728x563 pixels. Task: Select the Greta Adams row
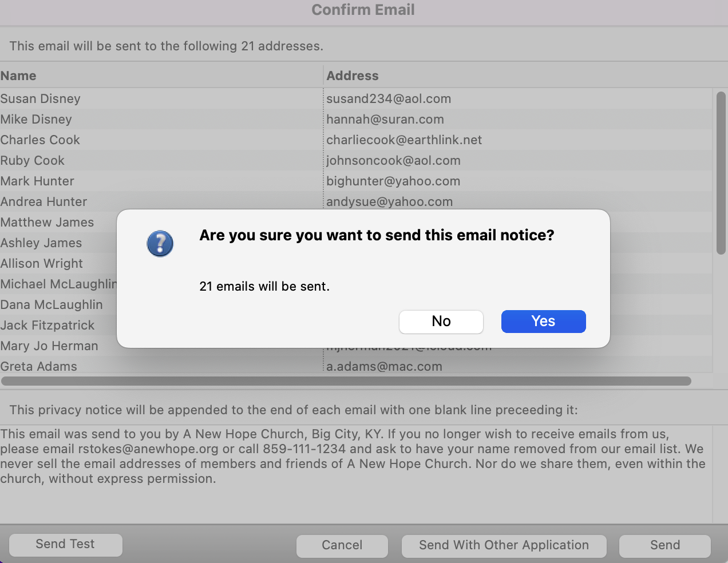pos(39,367)
